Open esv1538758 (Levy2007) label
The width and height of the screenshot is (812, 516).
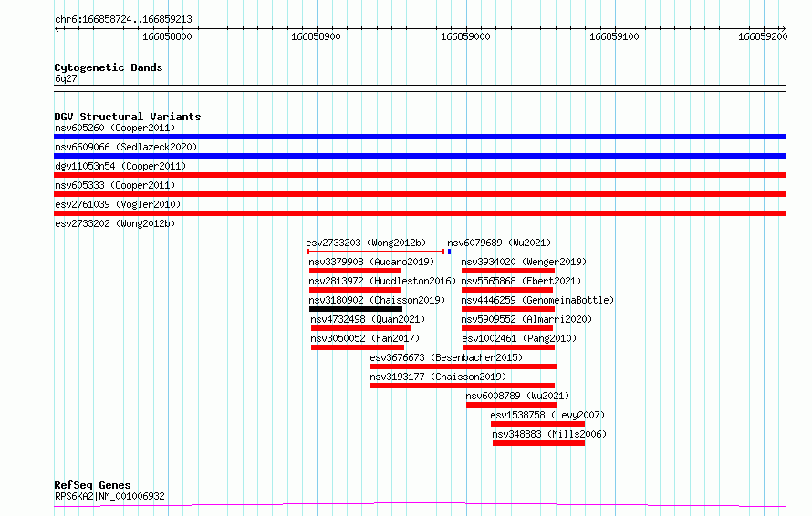[547, 415]
